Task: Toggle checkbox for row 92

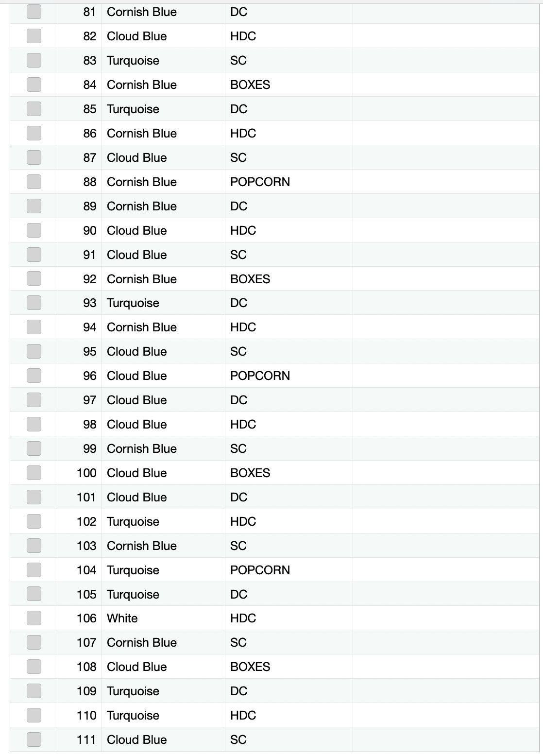Action: click(34, 278)
